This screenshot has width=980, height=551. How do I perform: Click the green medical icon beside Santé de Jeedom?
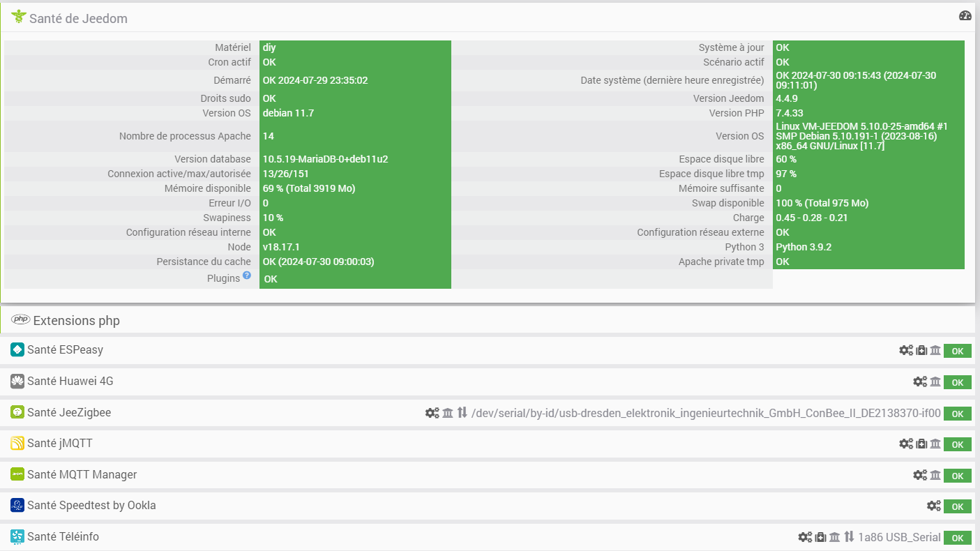click(19, 17)
